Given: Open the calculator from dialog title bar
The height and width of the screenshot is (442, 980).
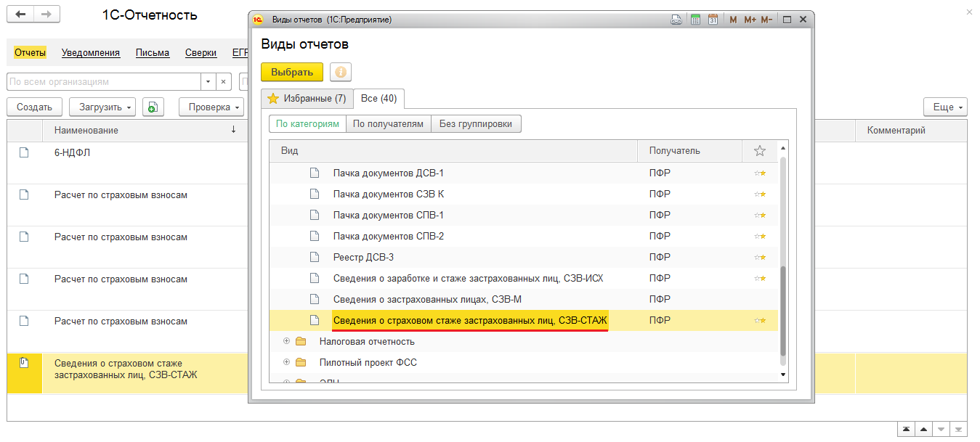Looking at the screenshot, I should tap(695, 20).
